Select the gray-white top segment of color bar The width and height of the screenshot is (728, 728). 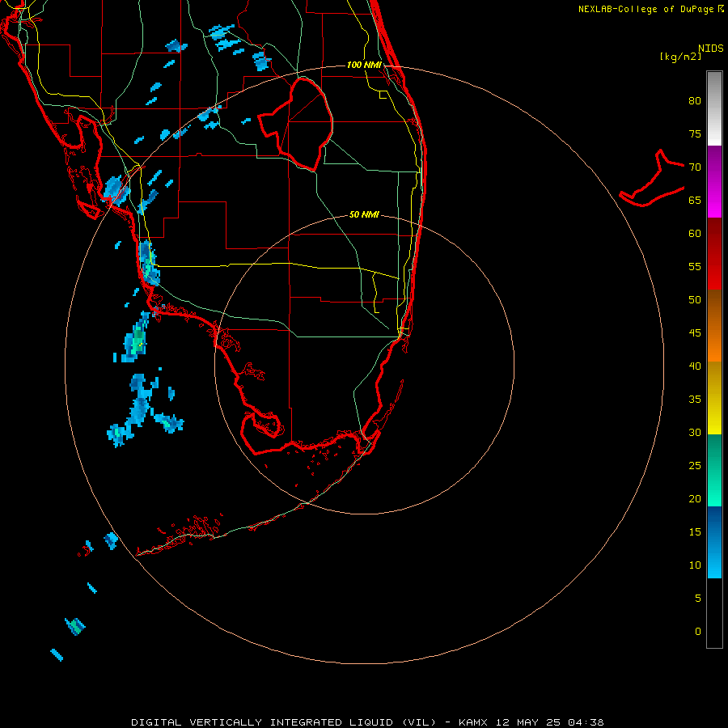(x=714, y=108)
